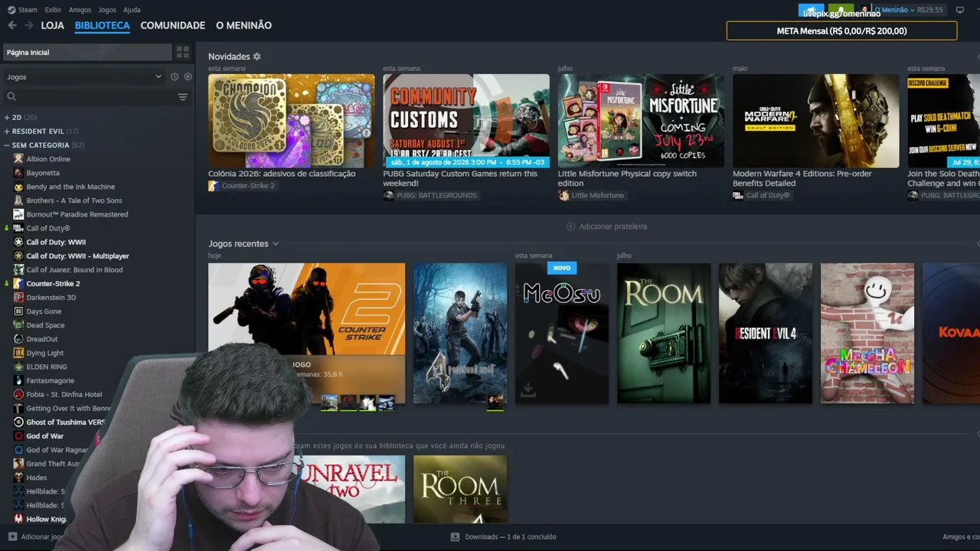Click the Bendy and the Ink Machine icon
980x551 pixels.
(x=19, y=187)
